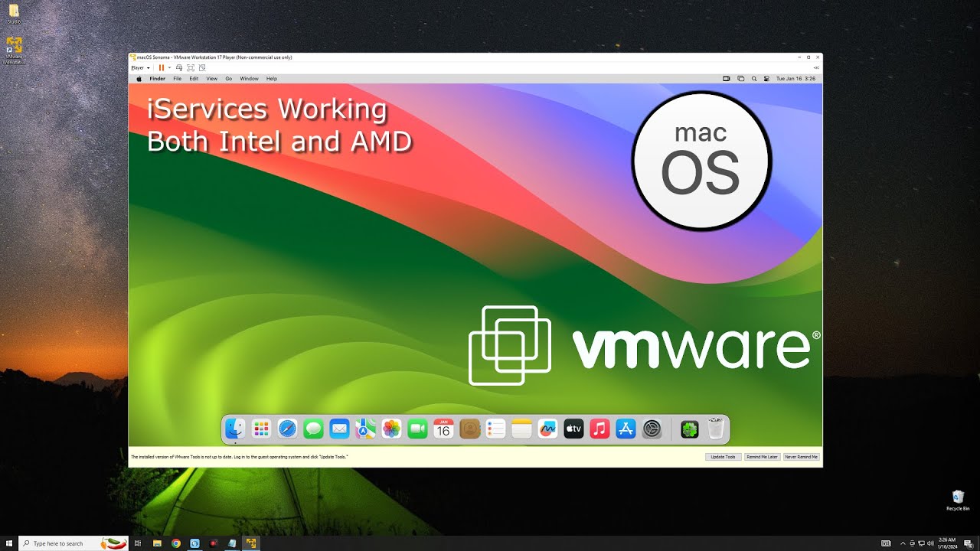Open Messages app in the dock
The width and height of the screenshot is (980, 551).
313,429
